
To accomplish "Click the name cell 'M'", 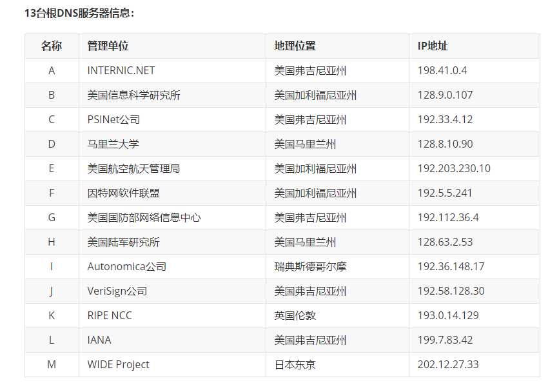I will [52, 365].
